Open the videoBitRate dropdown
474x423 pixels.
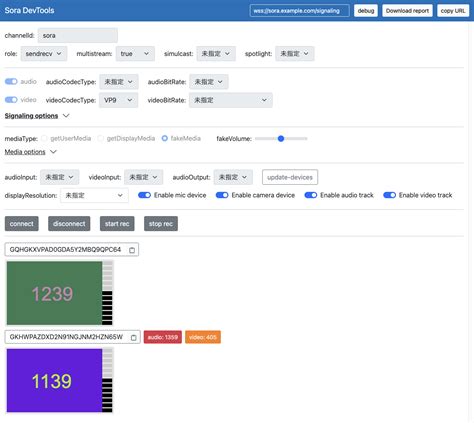click(231, 100)
